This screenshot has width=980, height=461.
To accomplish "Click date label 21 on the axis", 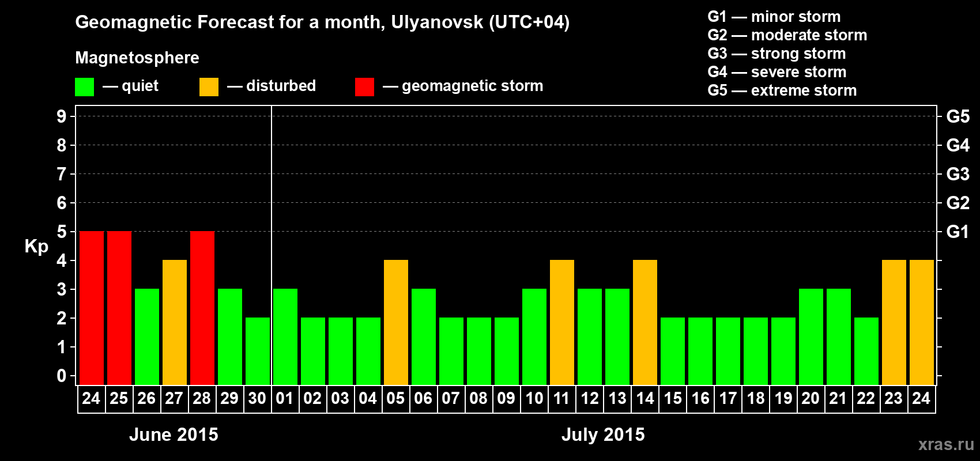I will [x=838, y=398].
